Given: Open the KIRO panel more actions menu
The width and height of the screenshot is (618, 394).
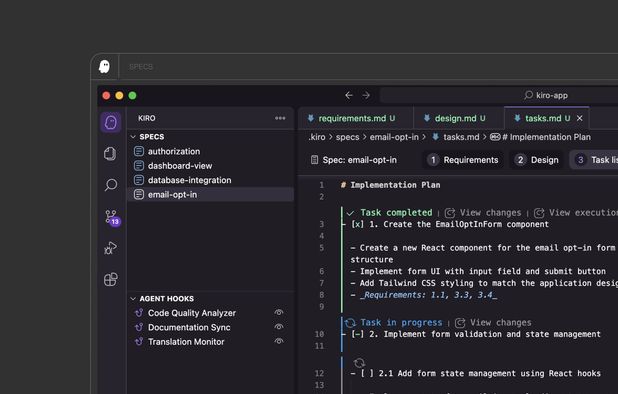Looking at the screenshot, I should point(280,118).
